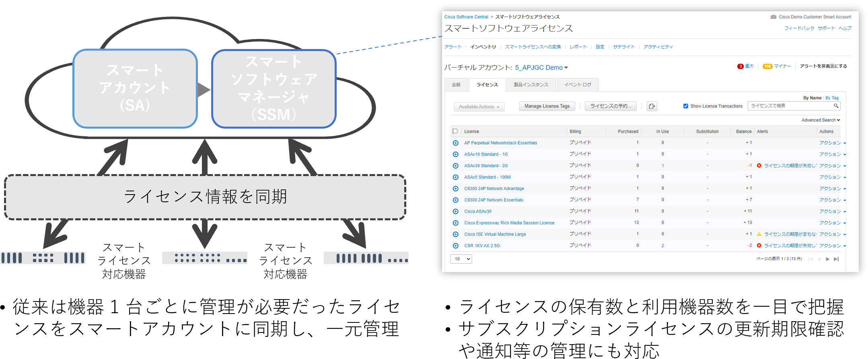Switch to the 全般 tab
The height and width of the screenshot is (359, 868).
[456, 85]
